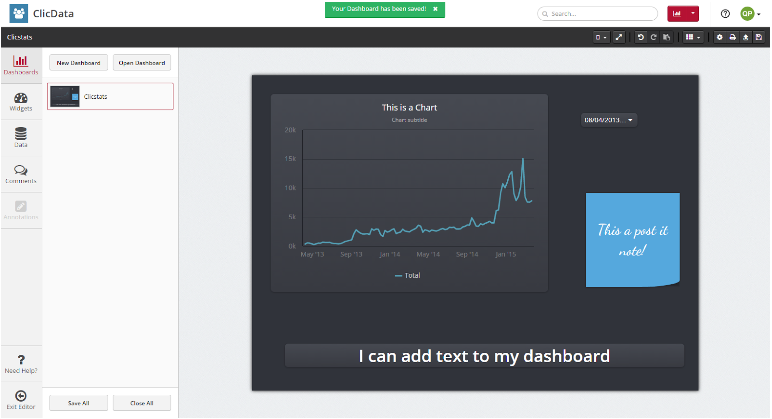Open the Data sidebar section
This screenshot has width=772, height=419.
point(21,137)
